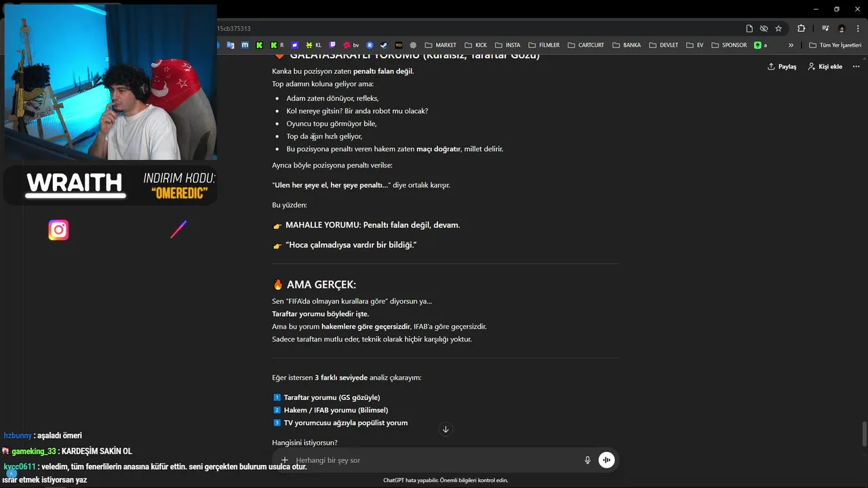This screenshot has height=488, width=868.
Task: Open the Twitch bookmark icon
Action: point(332,45)
